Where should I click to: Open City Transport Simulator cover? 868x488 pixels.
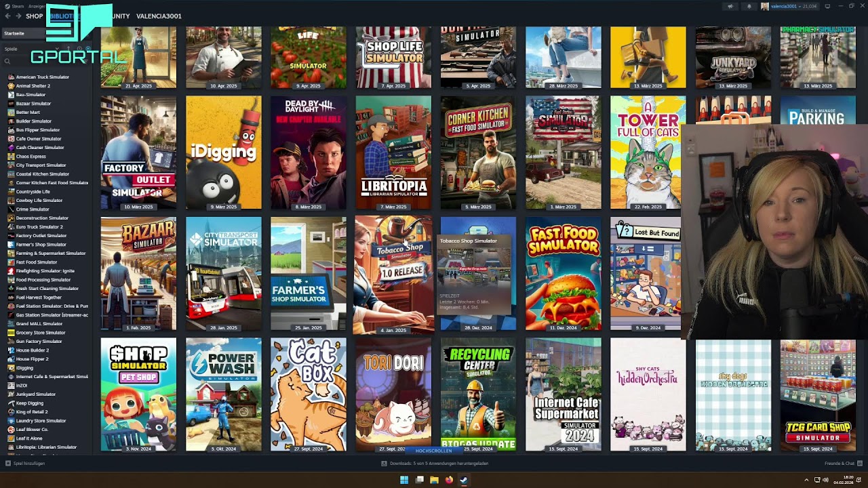pos(224,274)
